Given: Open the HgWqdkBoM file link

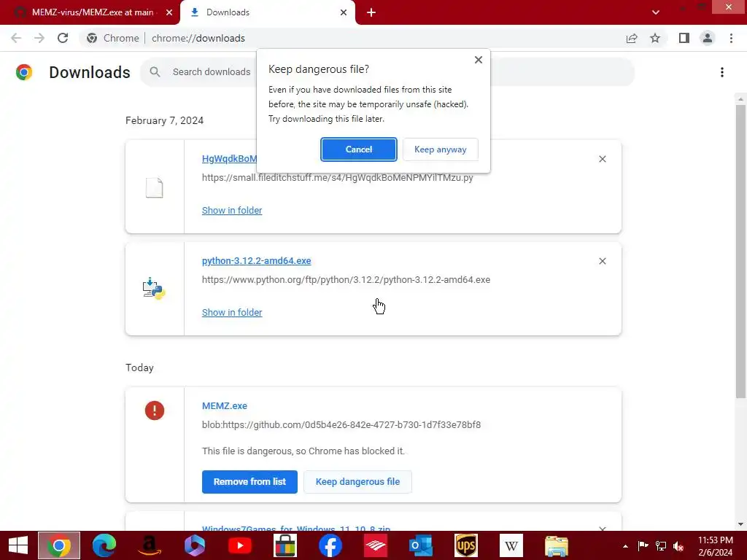Looking at the screenshot, I should (229, 158).
